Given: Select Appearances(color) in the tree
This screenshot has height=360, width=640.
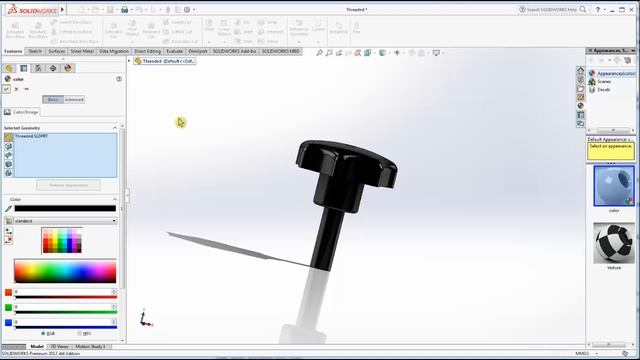Looking at the screenshot, I should [615, 73].
